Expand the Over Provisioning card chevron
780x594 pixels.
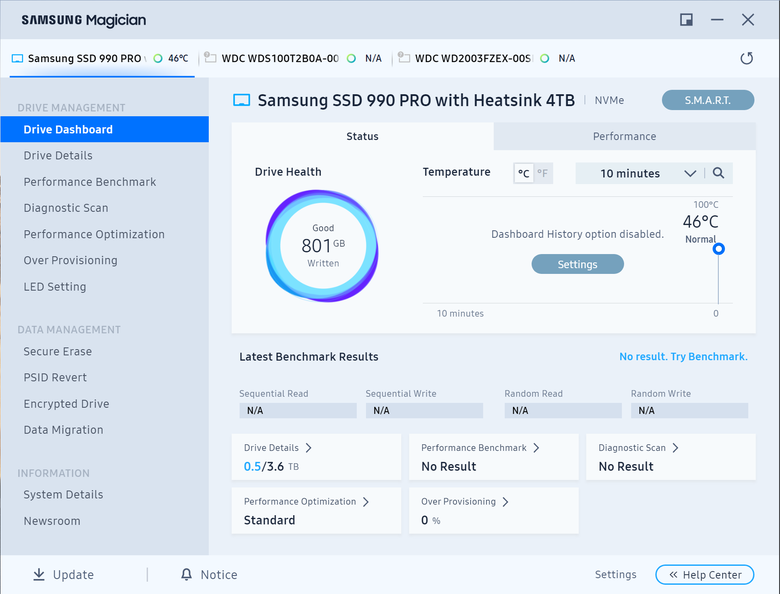point(505,501)
